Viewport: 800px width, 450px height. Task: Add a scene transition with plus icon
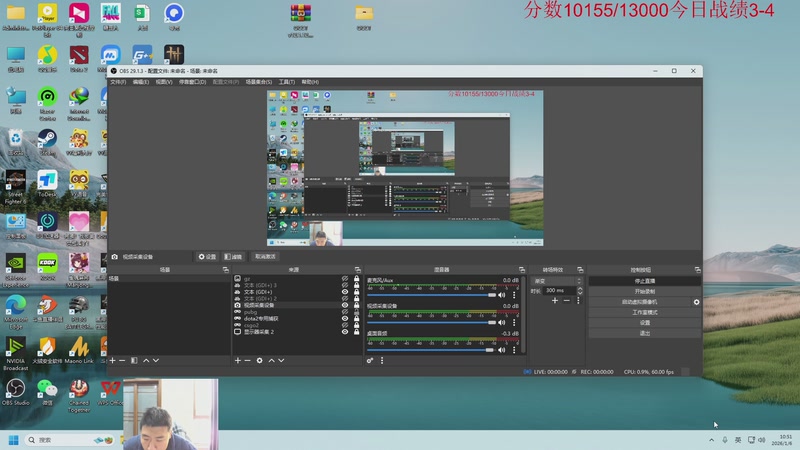pyautogui.click(x=555, y=301)
